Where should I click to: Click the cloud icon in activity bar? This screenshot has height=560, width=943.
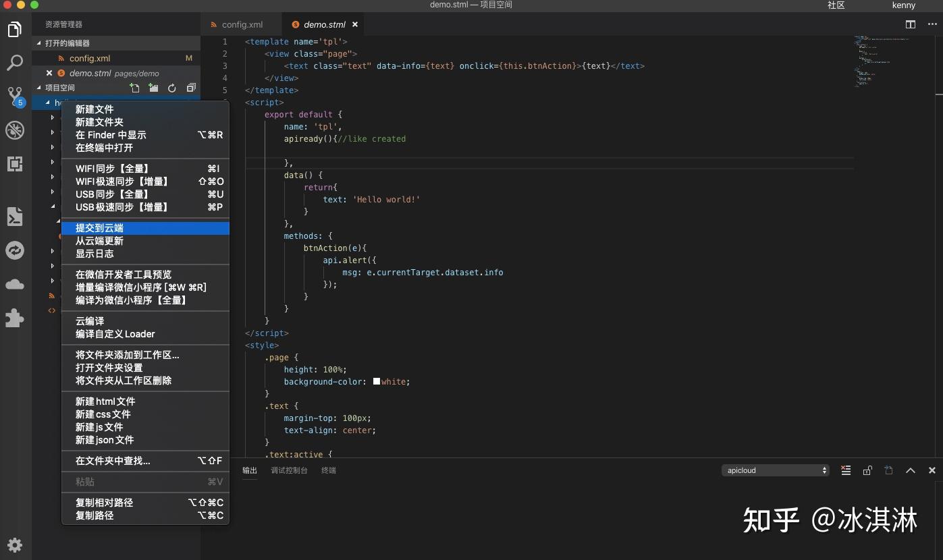(15, 284)
